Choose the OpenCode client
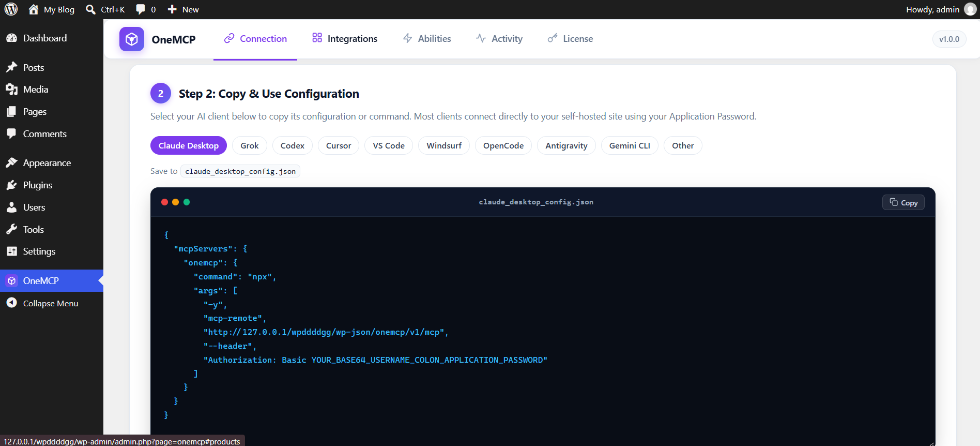Screen dimensions: 980x446 pyautogui.click(x=503, y=145)
